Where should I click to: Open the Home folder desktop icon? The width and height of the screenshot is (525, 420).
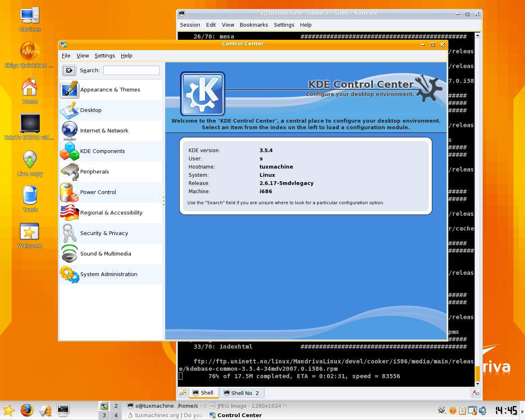point(30,91)
